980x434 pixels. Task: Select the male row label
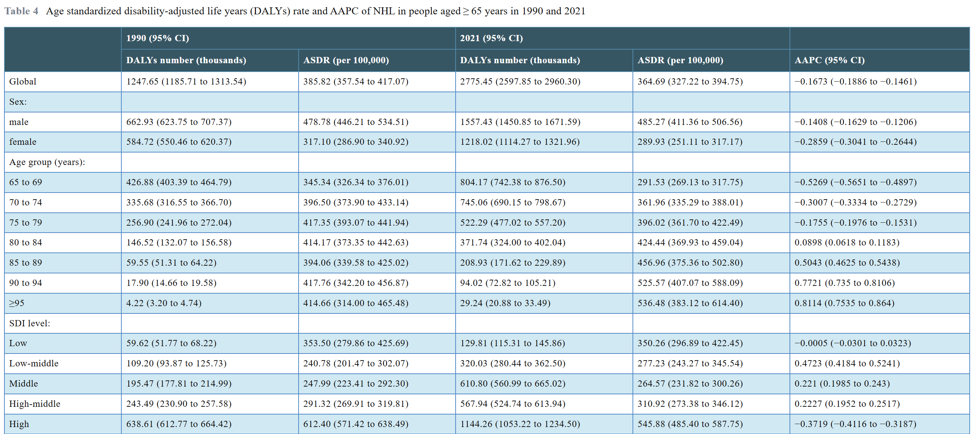pos(19,122)
